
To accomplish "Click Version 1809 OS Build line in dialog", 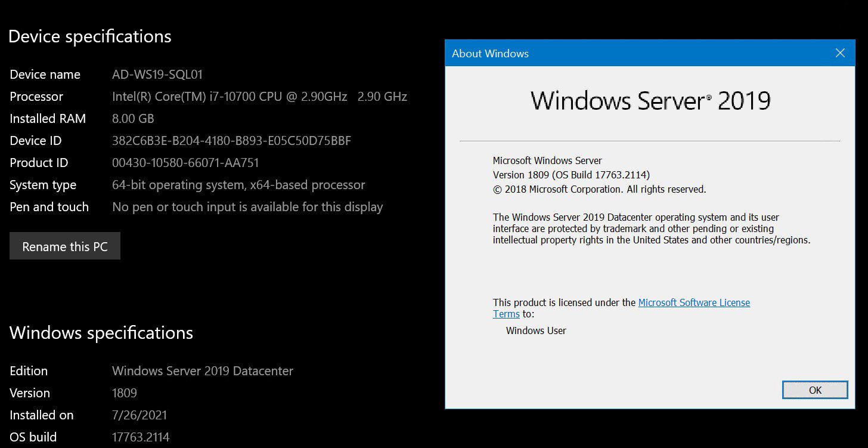I will pyautogui.click(x=571, y=175).
